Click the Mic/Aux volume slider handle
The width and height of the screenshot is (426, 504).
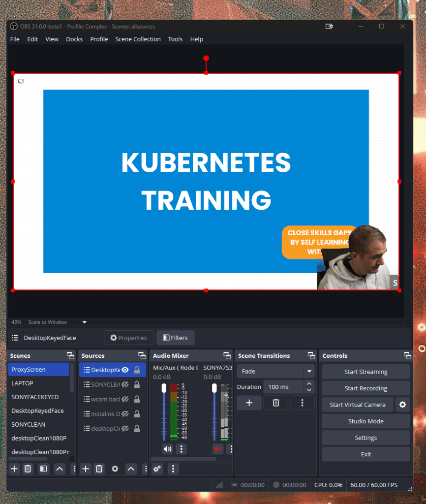(164, 388)
